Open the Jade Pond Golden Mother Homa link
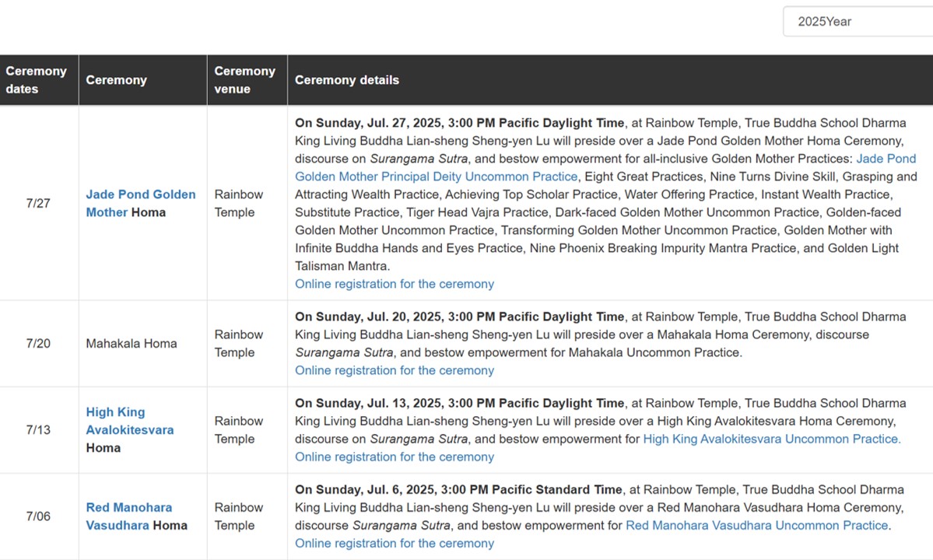Screen dimensions: 933x560 (x=140, y=203)
